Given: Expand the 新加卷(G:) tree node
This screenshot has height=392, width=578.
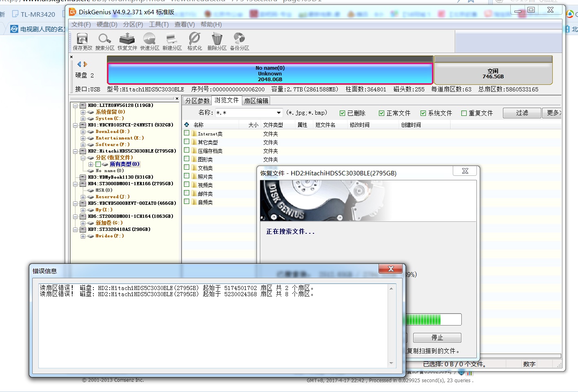Looking at the screenshot, I should (83, 223).
